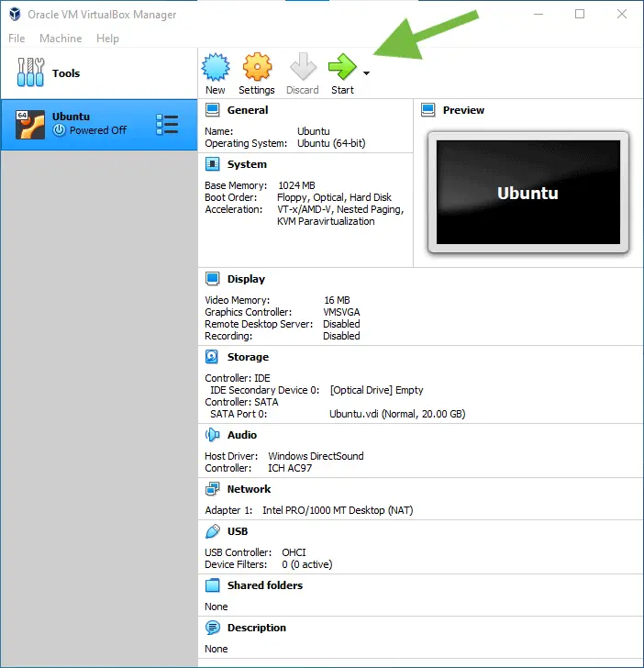Image resolution: width=644 pixels, height=668 pixels.
Task: Open the Settings gear icon
Action: click(x=257, y=67)
